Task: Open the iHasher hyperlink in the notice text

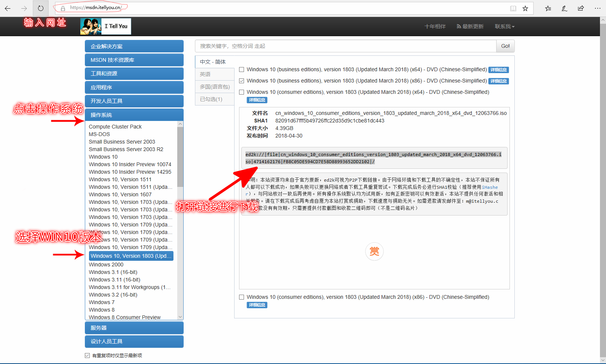Action: 490,187
